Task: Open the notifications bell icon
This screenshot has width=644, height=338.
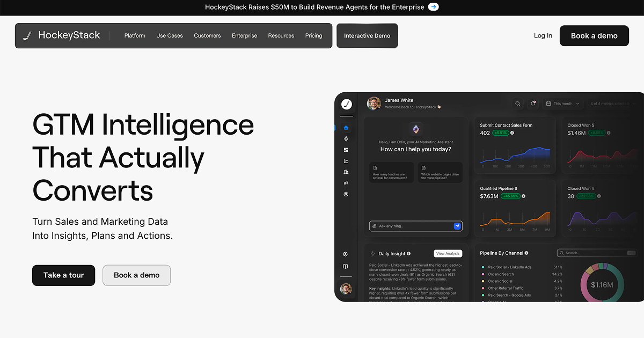Action: [533, 104]
